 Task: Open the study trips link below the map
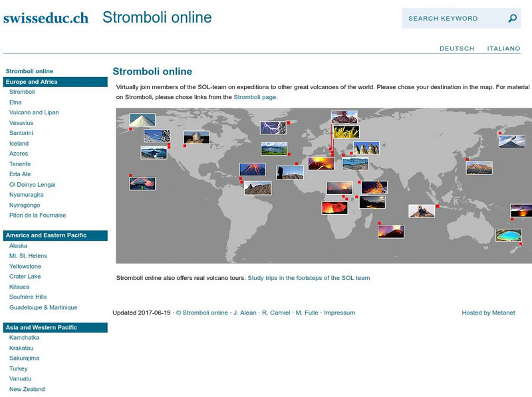point(310,279)
